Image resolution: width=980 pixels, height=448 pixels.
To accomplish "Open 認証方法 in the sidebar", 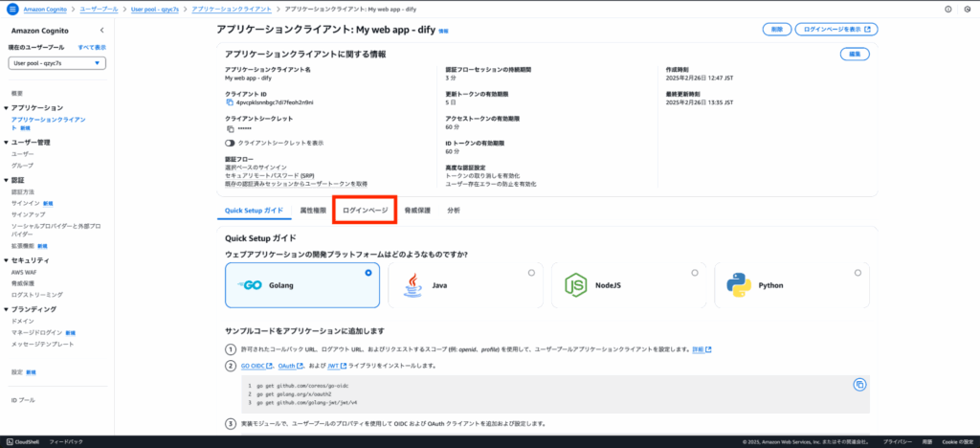I will coord(23,191).
